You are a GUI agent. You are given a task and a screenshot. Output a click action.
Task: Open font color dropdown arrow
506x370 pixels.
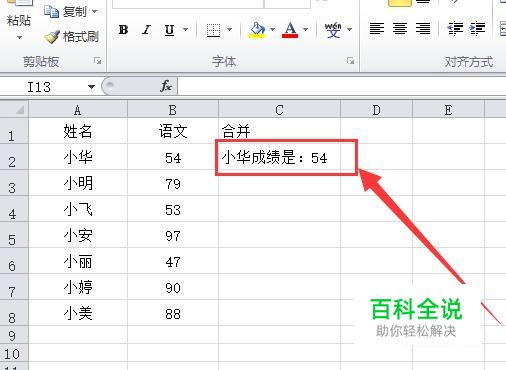pos(305,30)
